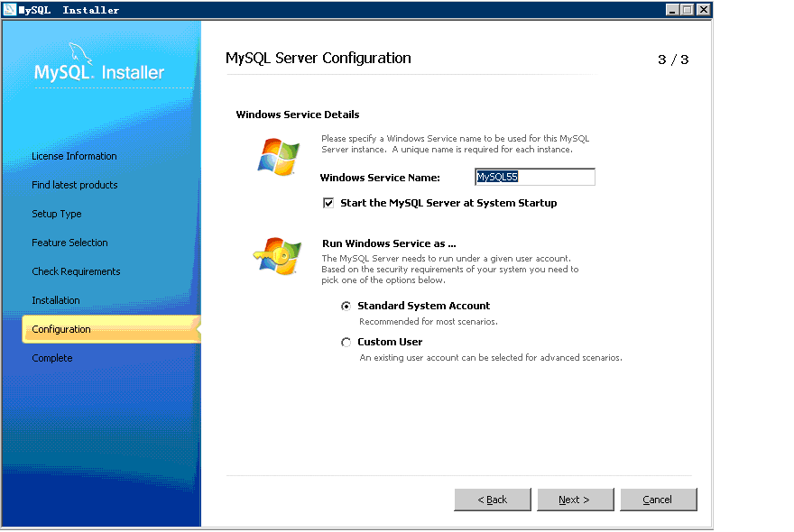The height and width of the screenshot is (532, 794).
Task: Open License Information step in sidebar
Action: pos(74,156)
